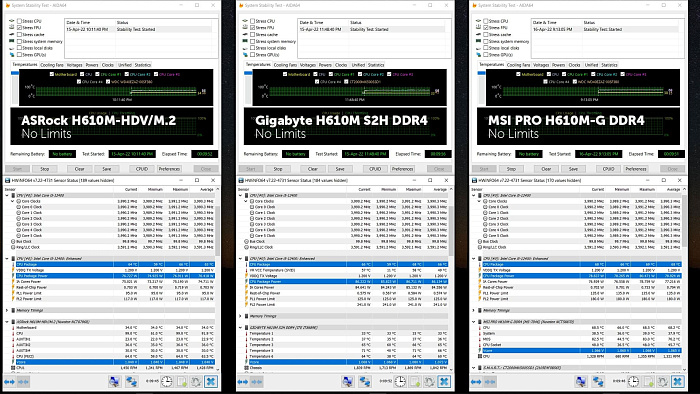Collapse Core Clocks node in Gigabyte HWiNFO window
Viewport: 700px width, 394px height.
(x=246, y=201)
